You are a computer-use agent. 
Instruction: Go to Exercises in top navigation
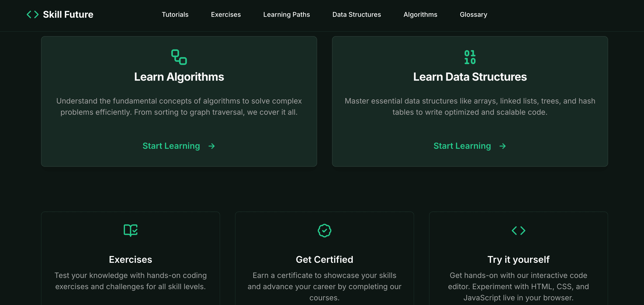pyautogui.click(x=226, y=14)
